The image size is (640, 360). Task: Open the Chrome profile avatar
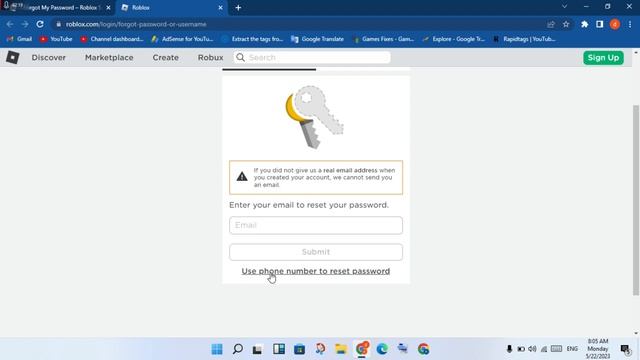(615, 24)
